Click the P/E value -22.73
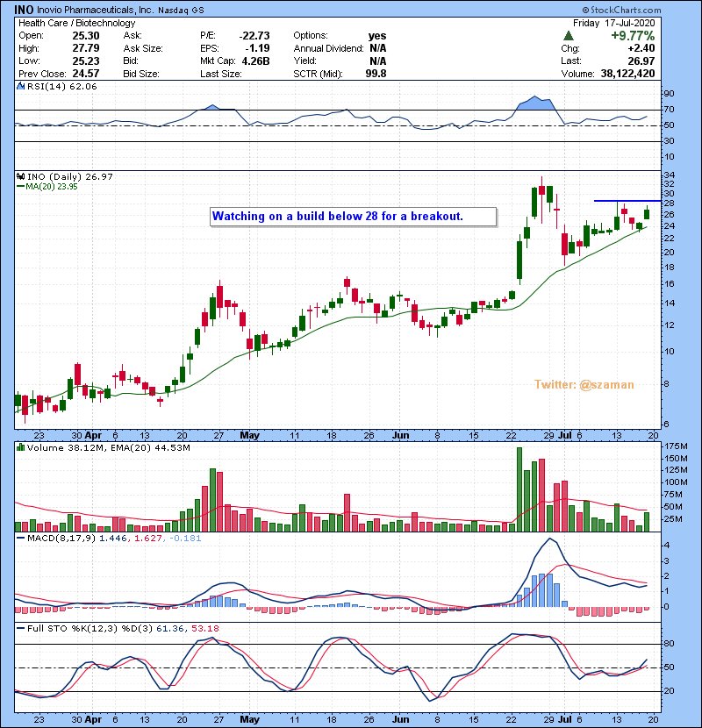The height and width of the screenshot is (728, 702). coord(254,36)
